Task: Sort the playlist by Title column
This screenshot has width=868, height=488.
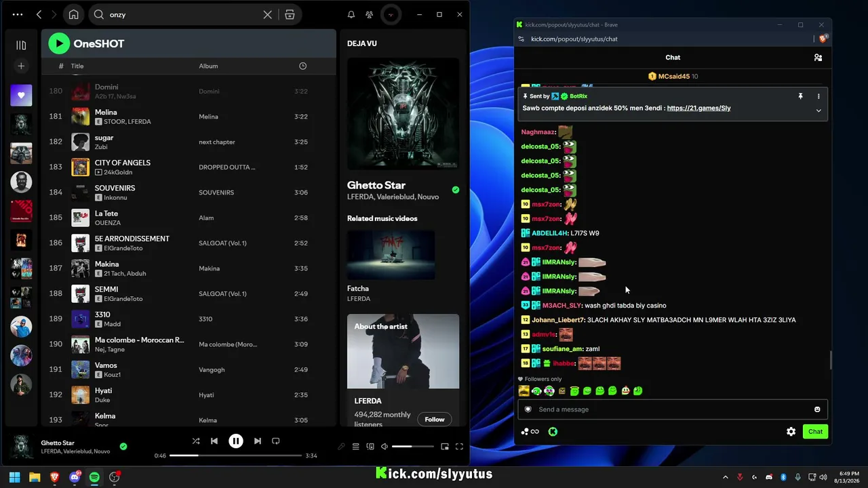Action: coord(77,66)
